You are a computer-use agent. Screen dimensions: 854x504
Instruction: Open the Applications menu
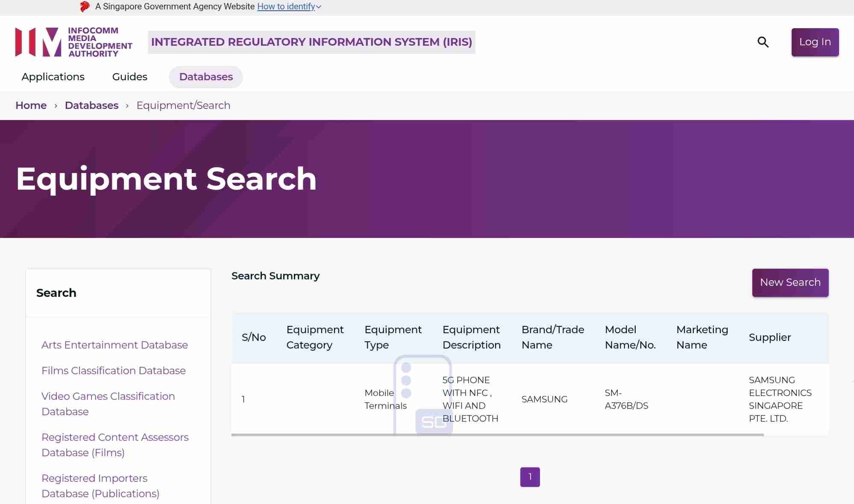[x=53, y=77]
